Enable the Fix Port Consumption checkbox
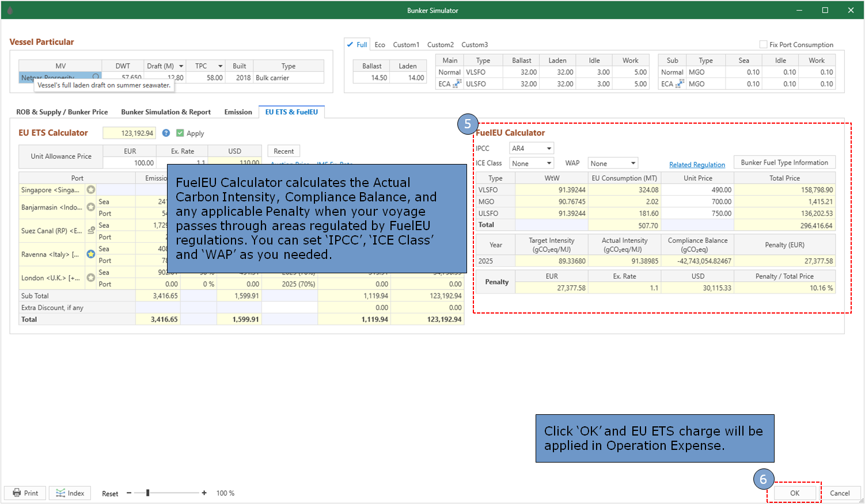Screen dimensions: 865x504 pos(763,44)
